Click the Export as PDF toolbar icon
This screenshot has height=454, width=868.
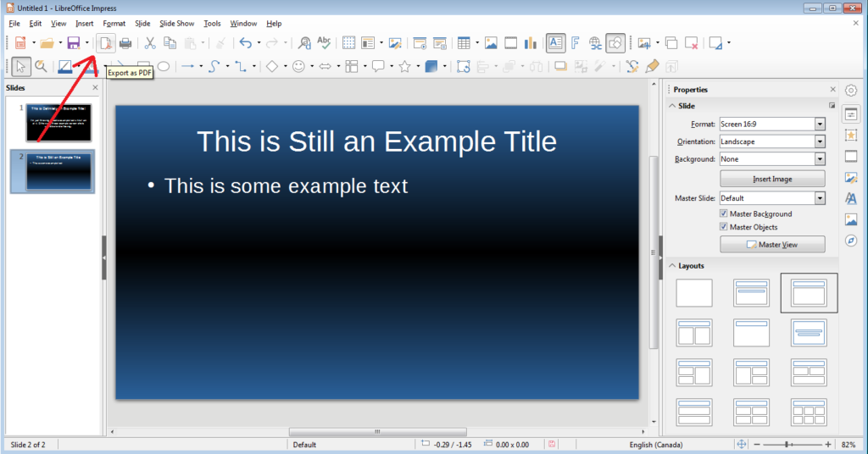tap(107, 42)
